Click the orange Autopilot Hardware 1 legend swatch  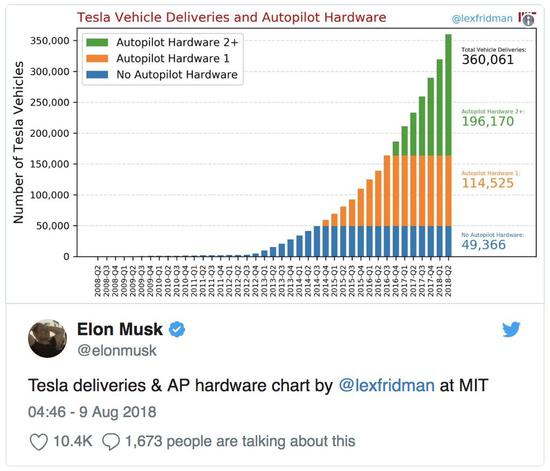point(97,58)
